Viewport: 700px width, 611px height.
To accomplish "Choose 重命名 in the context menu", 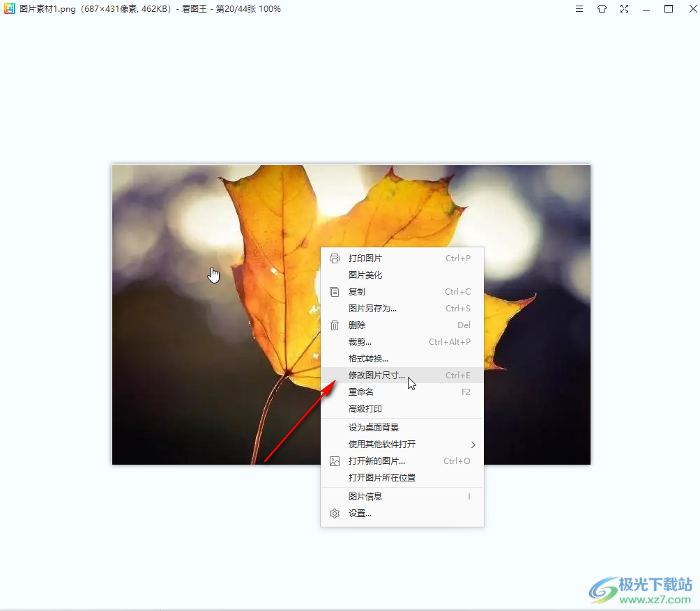I will tap(402, 392).
